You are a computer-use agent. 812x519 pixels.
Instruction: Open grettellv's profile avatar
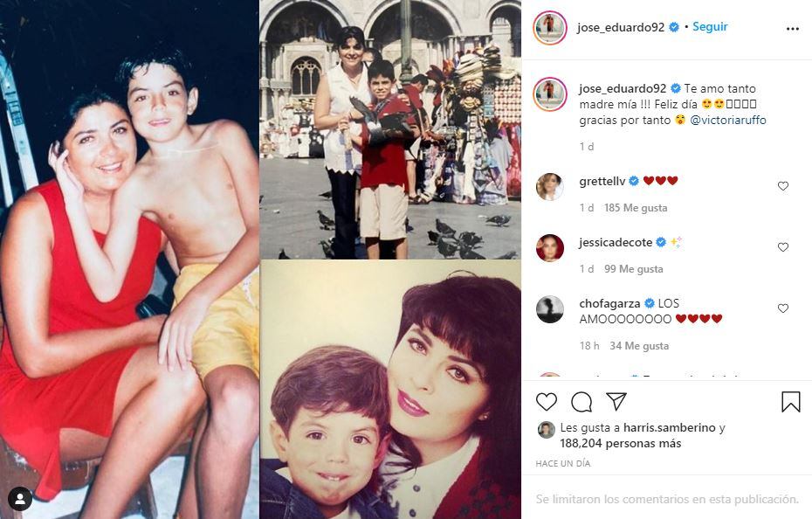coord(549,187)
